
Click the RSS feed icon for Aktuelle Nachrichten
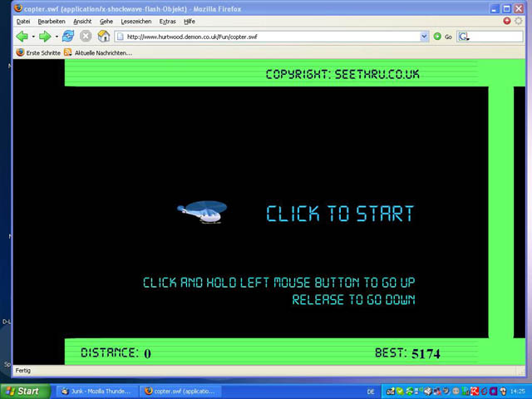pos(68,52)
